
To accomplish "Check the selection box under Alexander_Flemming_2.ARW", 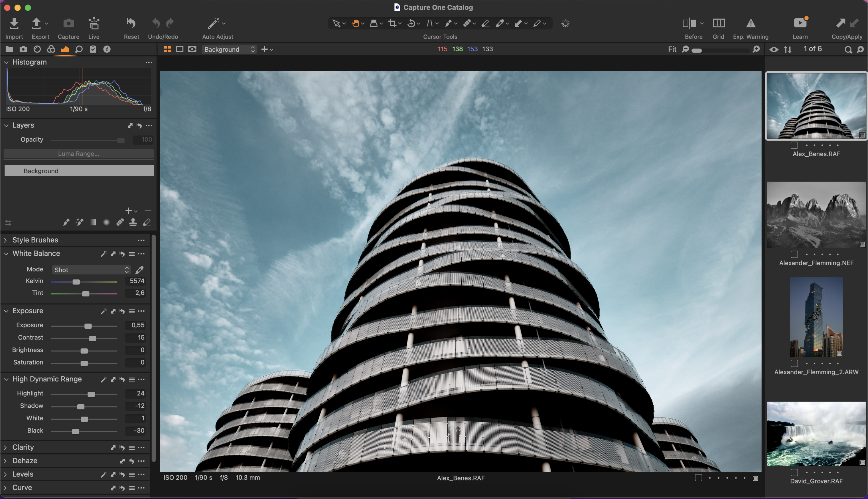I will click(x=794, y=363).
